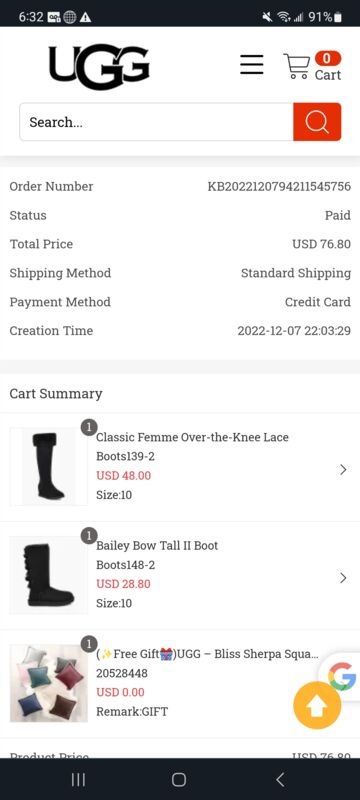Open Classic Femme Over-the-Knee boot thumbnail
Image resolution: width=360 pixels, height=800 pixels.
point(48,466)
